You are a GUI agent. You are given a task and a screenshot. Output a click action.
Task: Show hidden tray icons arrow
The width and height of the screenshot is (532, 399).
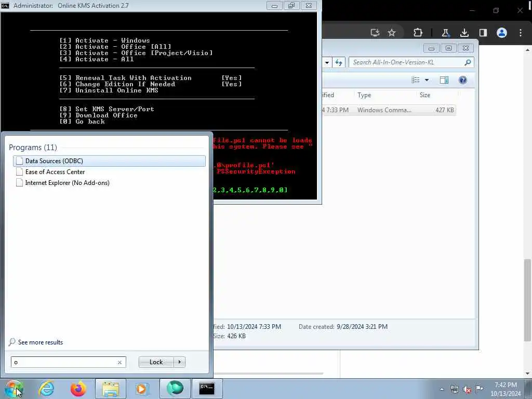click(442, 389)
